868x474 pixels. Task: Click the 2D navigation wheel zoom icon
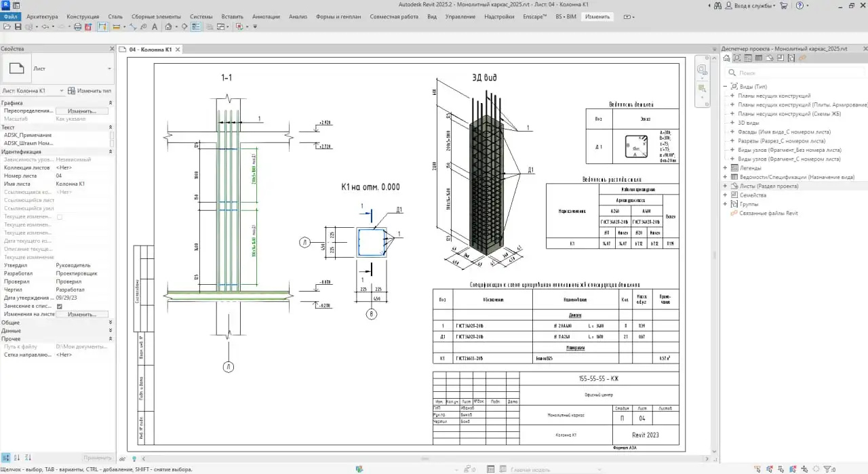coord(702,70)
